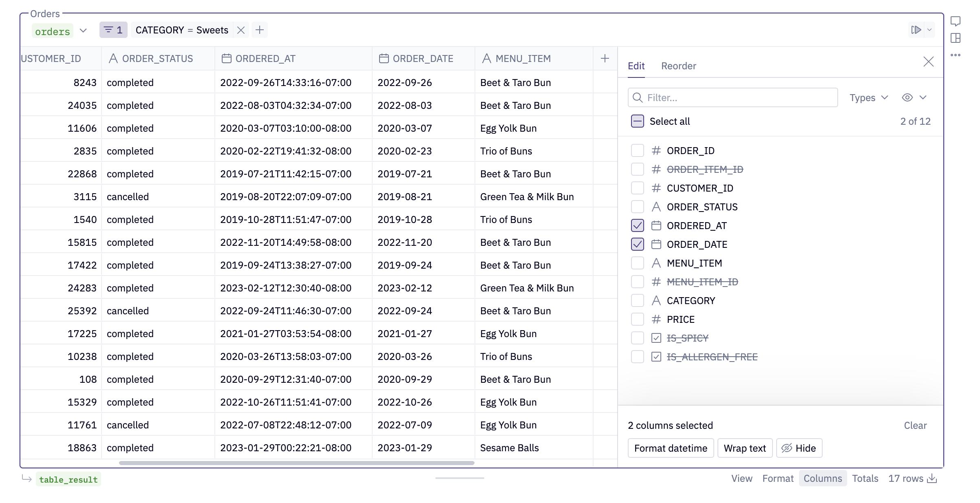Screen dimensions: 980x503
Task: Open the comment icon on the right
Action: pyautogui.click(x=956, y=21)
